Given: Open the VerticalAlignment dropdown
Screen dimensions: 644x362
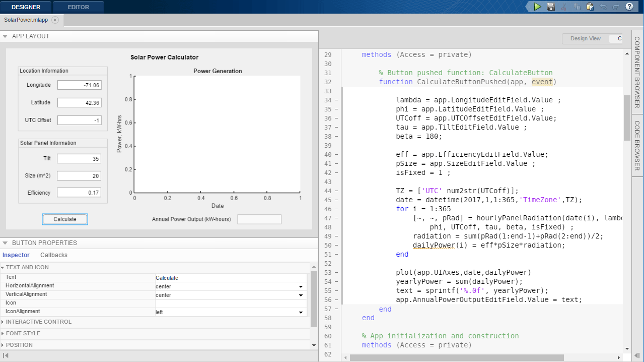Looking at the screenshot, I should click(x=301, y=295).
